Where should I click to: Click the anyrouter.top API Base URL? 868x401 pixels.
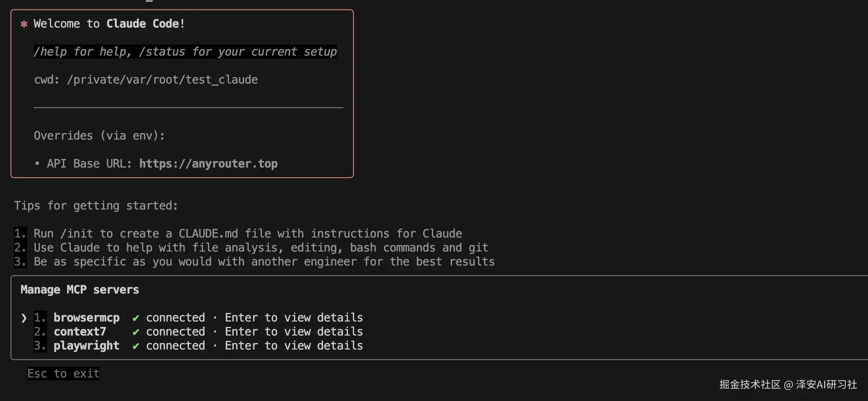[208, 164]
